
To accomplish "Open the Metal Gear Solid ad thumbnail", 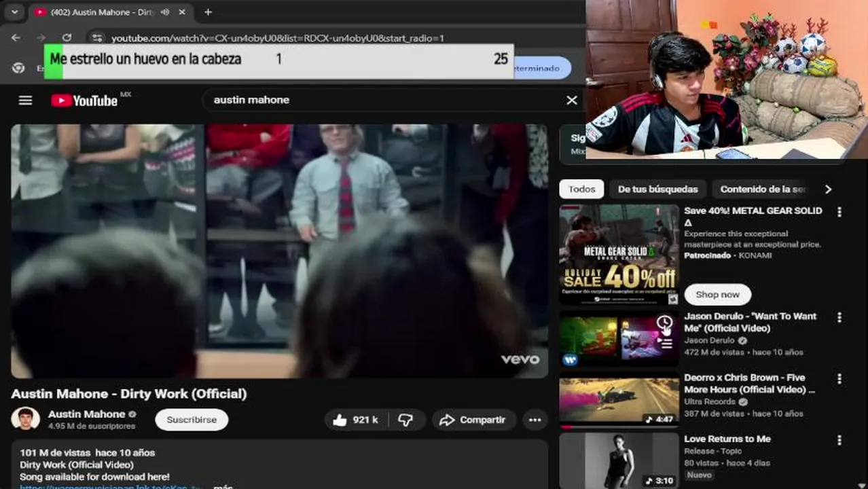I will point(619,255).
